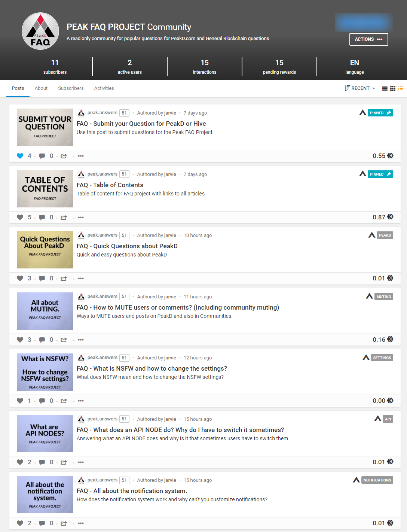Reblog the 'Quick Questions about PeakD' post
Screen dimensions: 407x532
[x=64, y=279]
